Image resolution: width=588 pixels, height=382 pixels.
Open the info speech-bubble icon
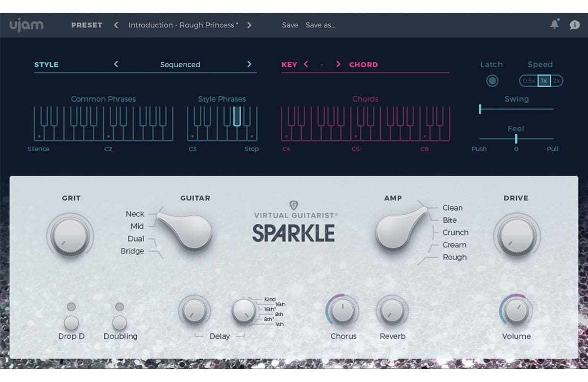click(575, 25)
